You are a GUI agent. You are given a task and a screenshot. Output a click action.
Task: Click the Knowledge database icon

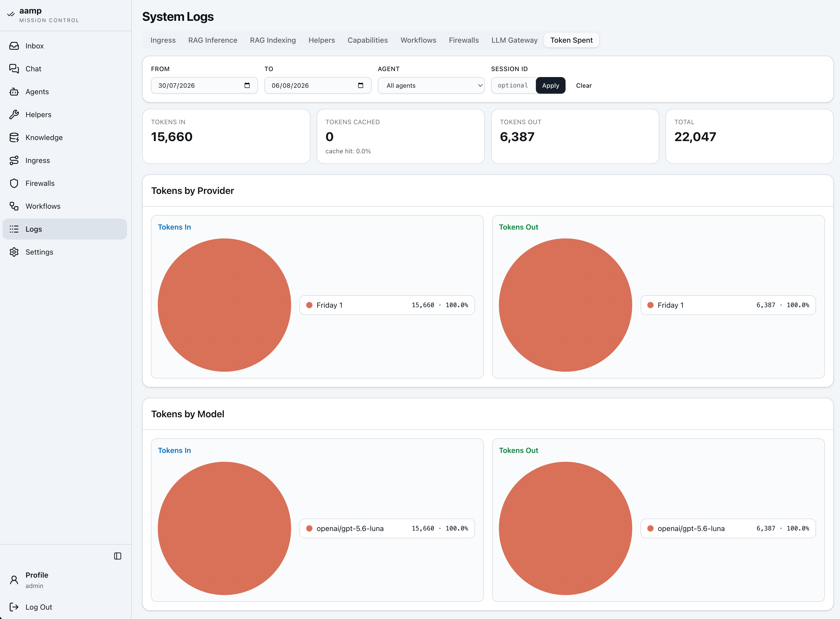14,137
